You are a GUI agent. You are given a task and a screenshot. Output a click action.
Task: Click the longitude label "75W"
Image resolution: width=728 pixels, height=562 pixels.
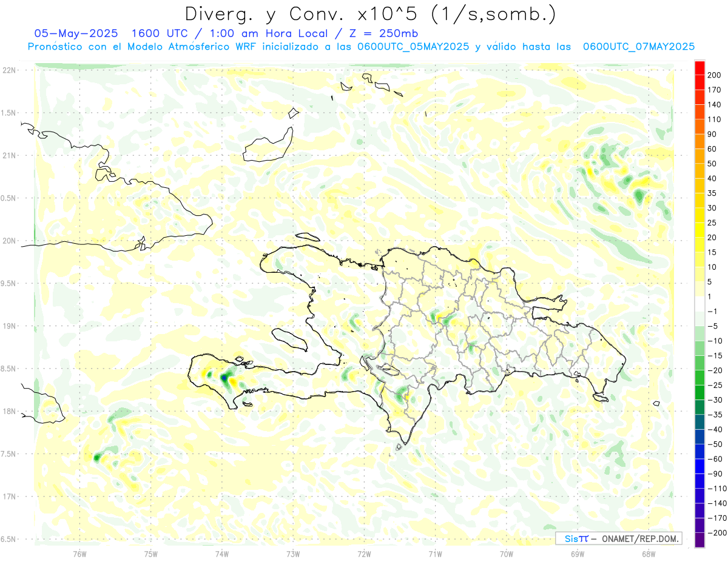click(151, 554)
